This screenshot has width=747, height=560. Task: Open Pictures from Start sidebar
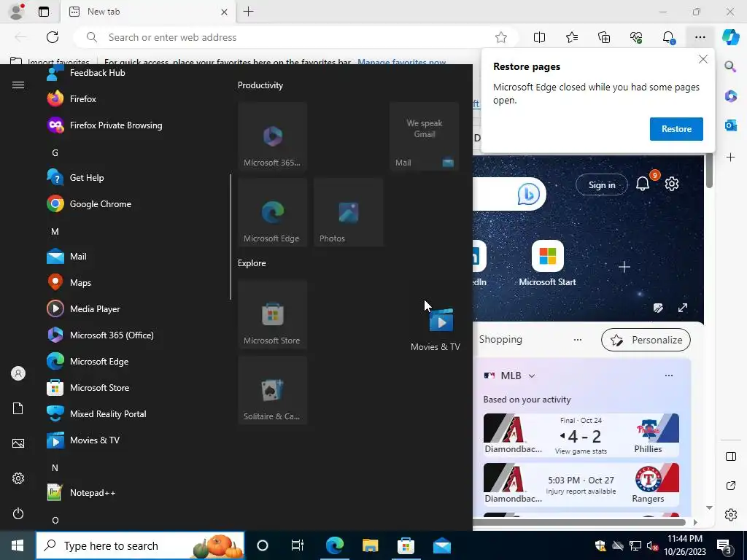click(x=18, y=444)
